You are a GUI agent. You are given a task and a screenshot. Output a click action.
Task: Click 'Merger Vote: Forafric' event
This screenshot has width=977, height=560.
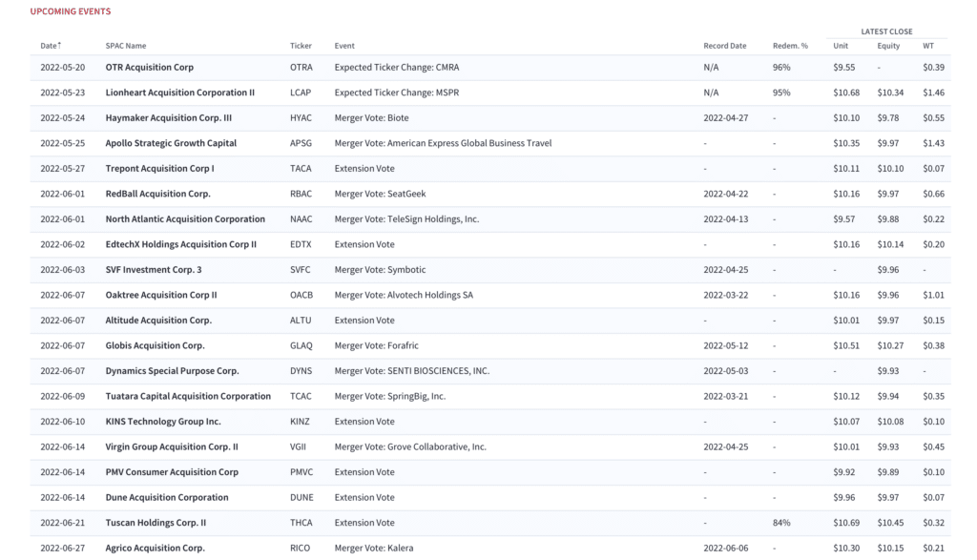tap(376, 345)
